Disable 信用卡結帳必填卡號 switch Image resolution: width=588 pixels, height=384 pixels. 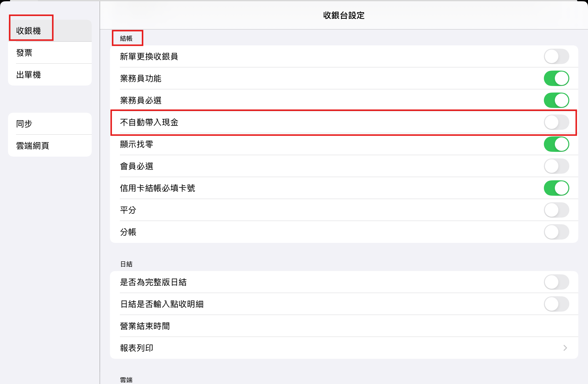pos(556,188)
